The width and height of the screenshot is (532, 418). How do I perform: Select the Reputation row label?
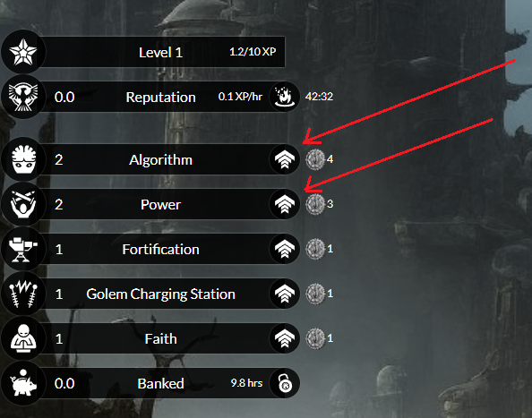(x=160, y=98)
